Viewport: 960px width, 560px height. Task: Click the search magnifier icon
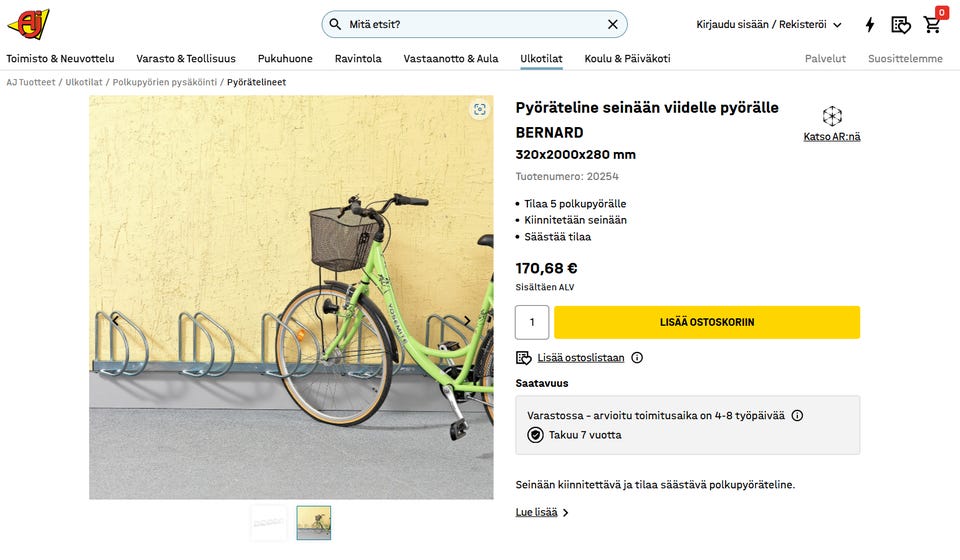click(336, 24)
